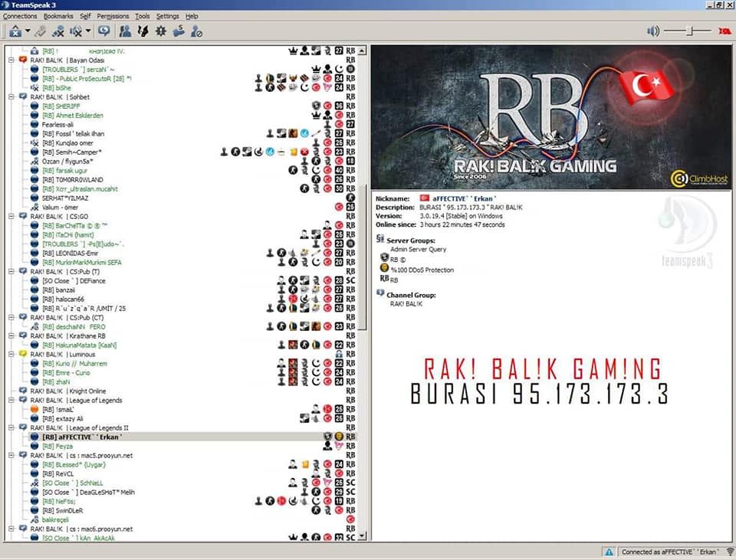The height and width of the screenshot is (560, 736).
Task: Open the Bookmarks menu
Action: tap(58, 16)
